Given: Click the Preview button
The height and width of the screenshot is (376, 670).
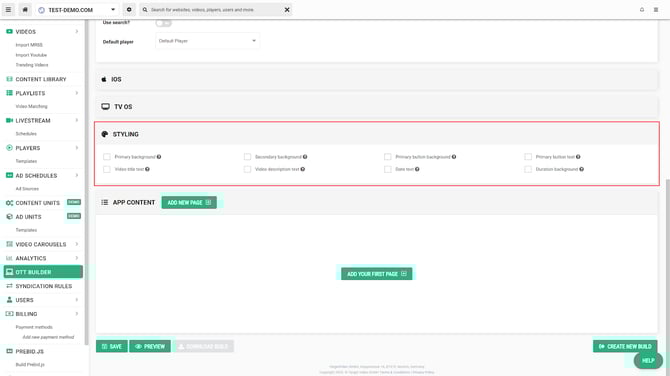Looking at the screenshot, I should click(150, 347).
